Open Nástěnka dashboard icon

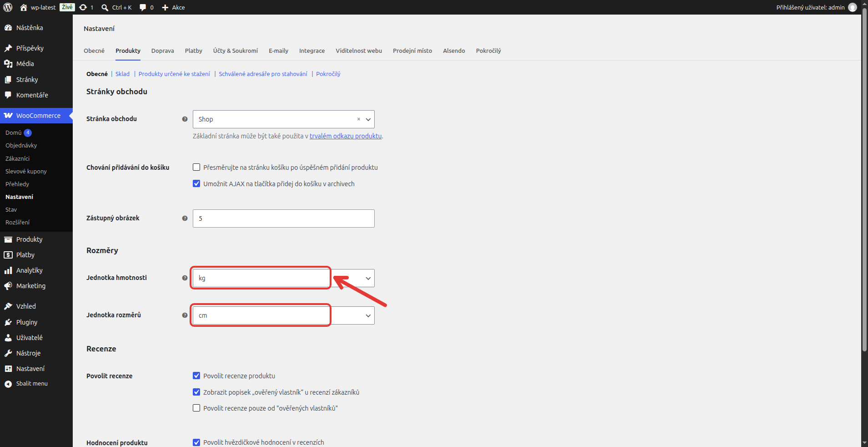pos(8,28)
